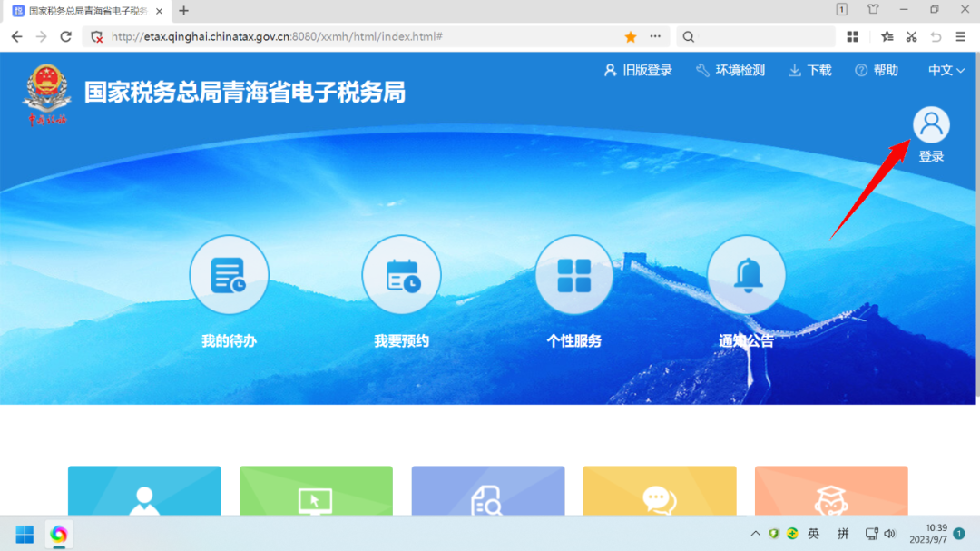Click the 英 input language indicator

813,534
